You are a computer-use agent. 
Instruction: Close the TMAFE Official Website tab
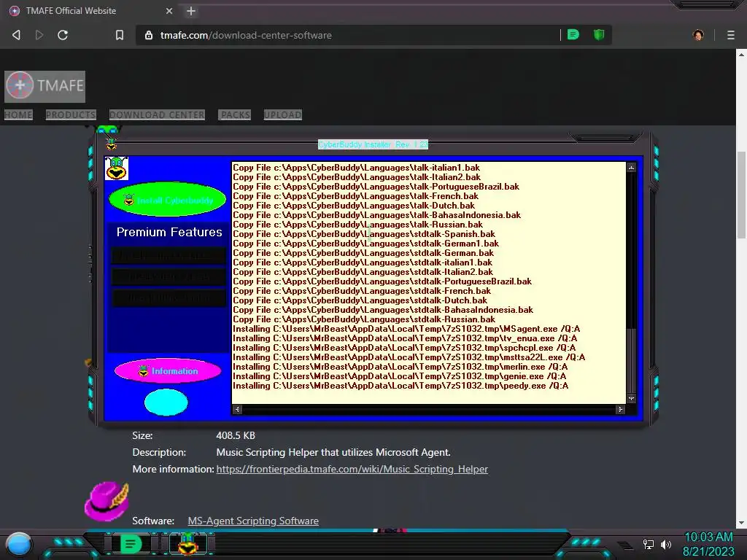[x=169, y=11]
